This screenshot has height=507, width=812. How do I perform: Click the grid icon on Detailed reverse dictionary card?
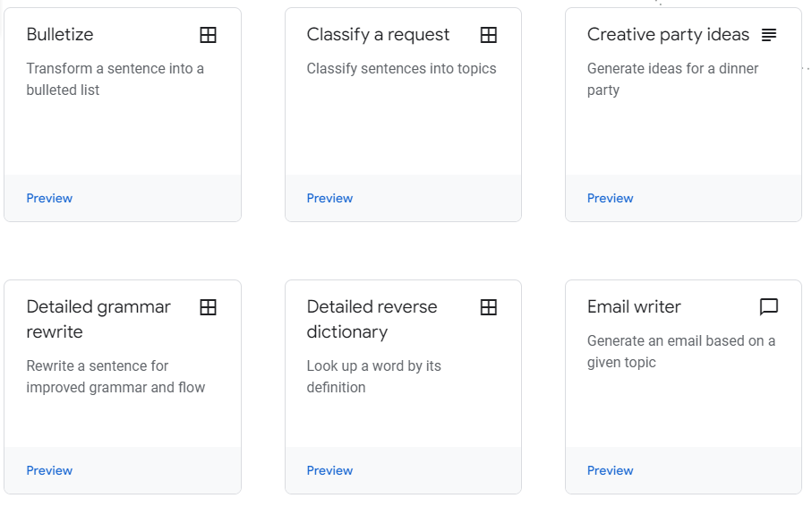tap(488, 307)
